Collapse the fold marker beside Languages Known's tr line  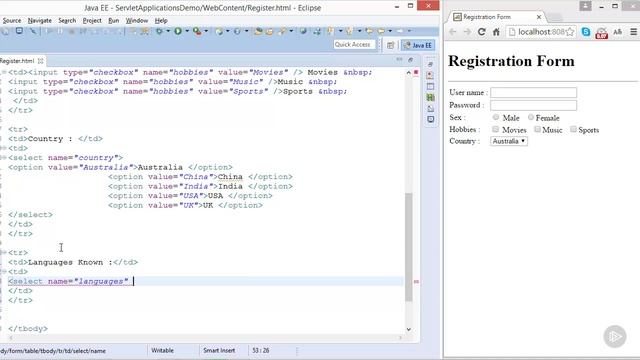(3, 253)
